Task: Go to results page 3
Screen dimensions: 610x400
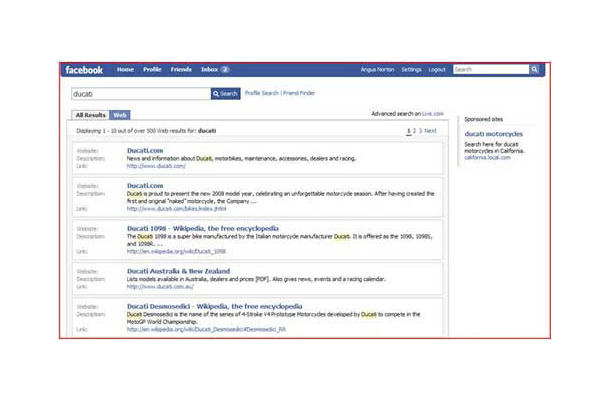Action: coord(420,131)
